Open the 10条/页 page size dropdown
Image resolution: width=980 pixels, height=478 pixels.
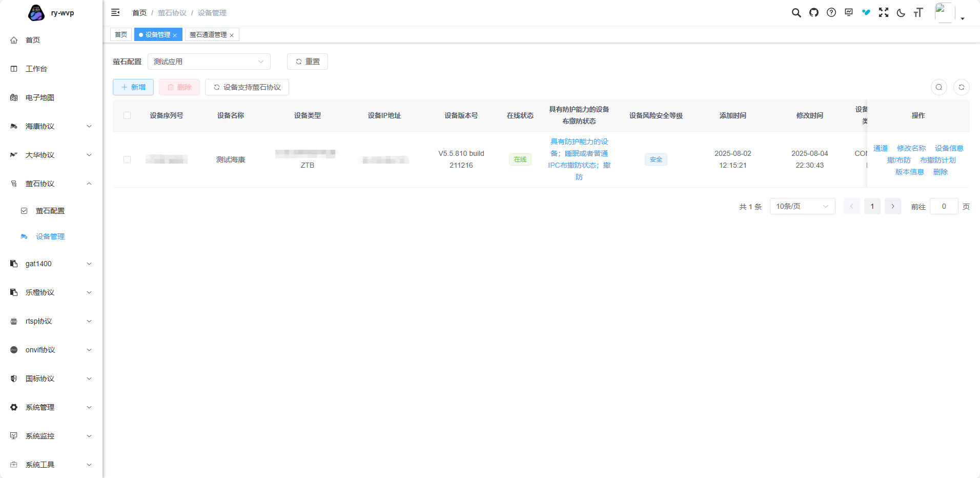(x=802, y=206)
